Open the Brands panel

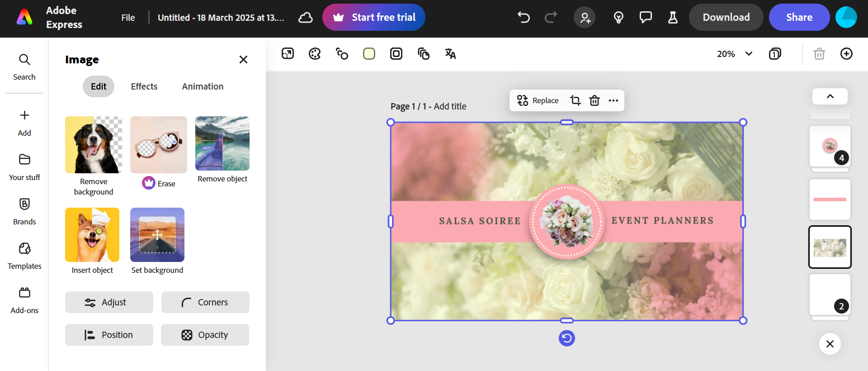point(24,212)
